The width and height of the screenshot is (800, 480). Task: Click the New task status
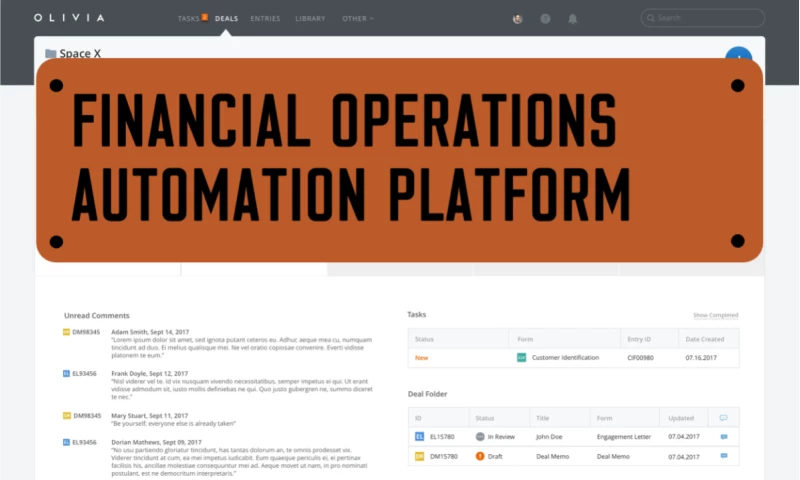[x=421, y=358]
